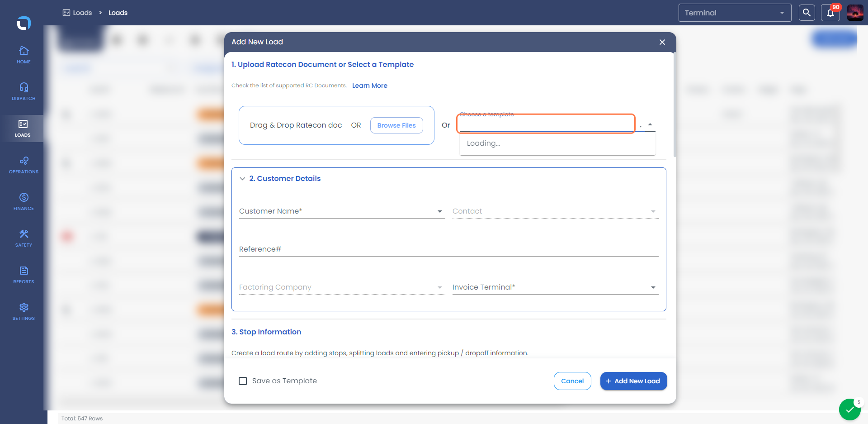This screenshot has width=868, height=424.
Task: Click the current Loads breadcrumb
Action: (118, 13)
